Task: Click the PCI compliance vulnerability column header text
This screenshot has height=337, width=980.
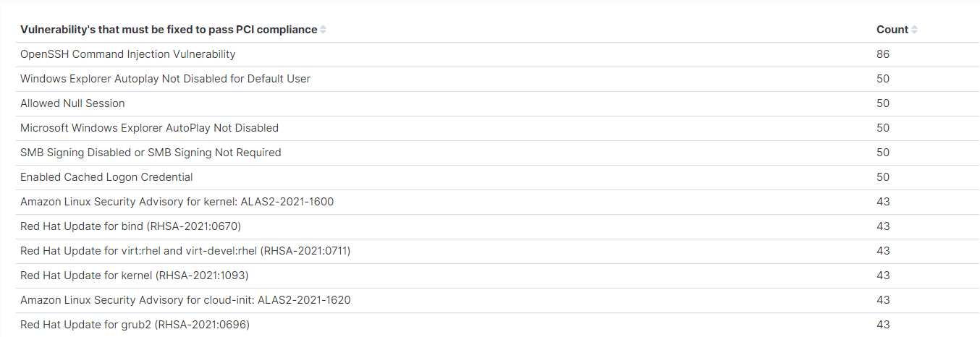Action: 169,30
